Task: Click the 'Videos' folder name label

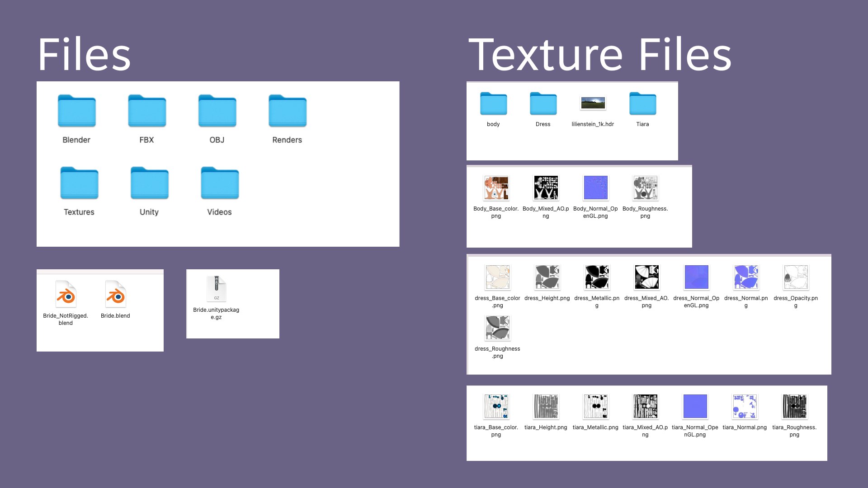Action: point(219,212)
